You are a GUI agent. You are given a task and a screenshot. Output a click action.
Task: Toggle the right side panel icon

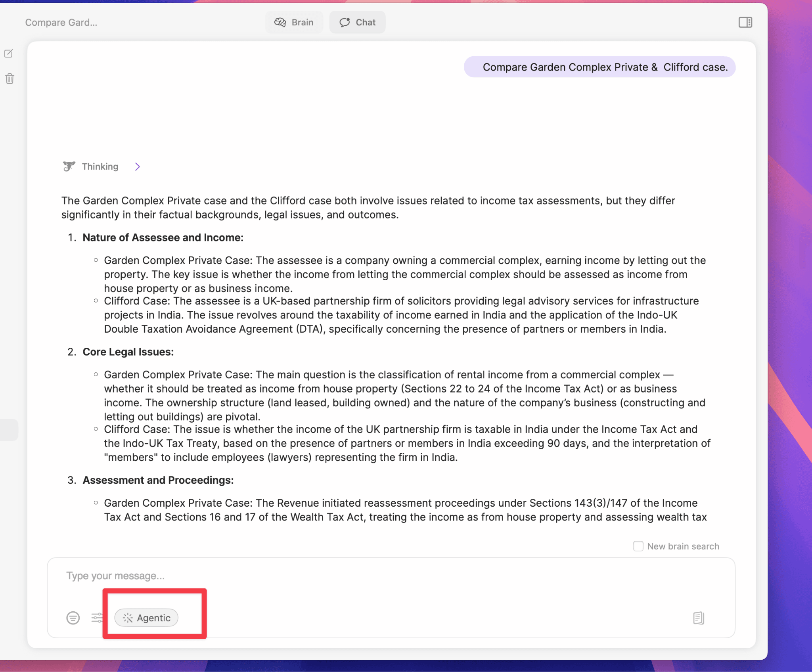[745, 22]
